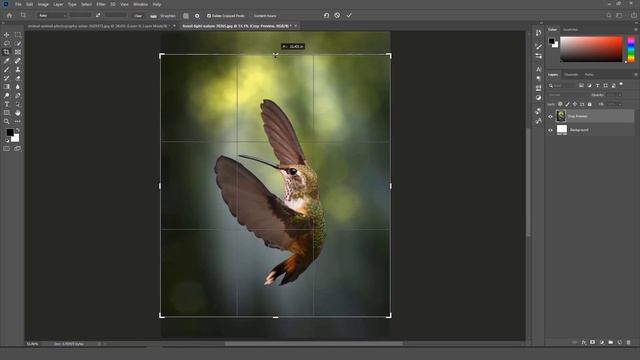The height and width of the screenshot is (360, 640).
Task: Select the Hand tool
Action: [18, 113]
